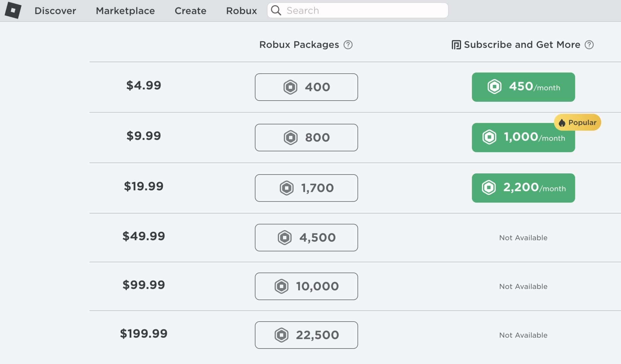Open help icon next to Robux Packages

point(348,45)
